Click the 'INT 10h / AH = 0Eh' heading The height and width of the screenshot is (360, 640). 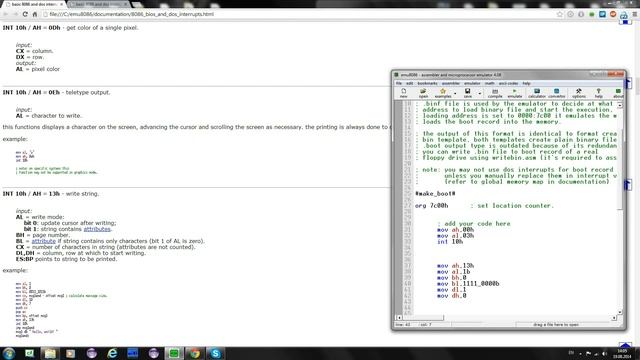(31, 92)
